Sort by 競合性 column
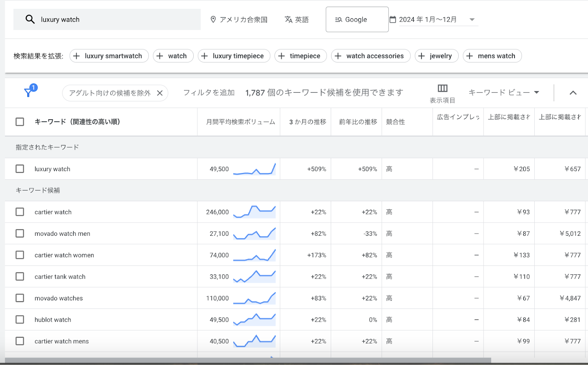The image size is (588, 365). (x=395, y=122)
